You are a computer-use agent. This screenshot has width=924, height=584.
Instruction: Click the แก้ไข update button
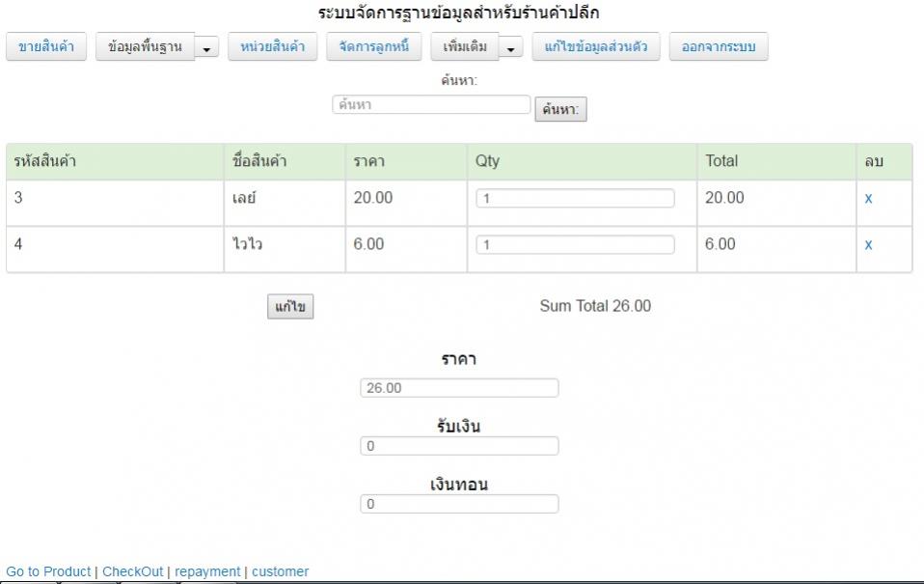point(290,307)
